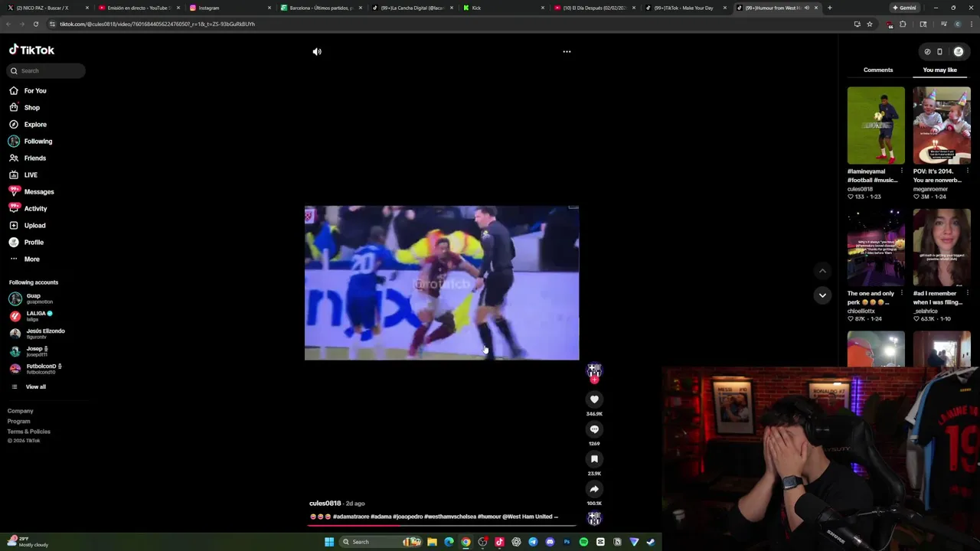
Task: Switch to the Instagram browser tab
Action: [230, 8]
